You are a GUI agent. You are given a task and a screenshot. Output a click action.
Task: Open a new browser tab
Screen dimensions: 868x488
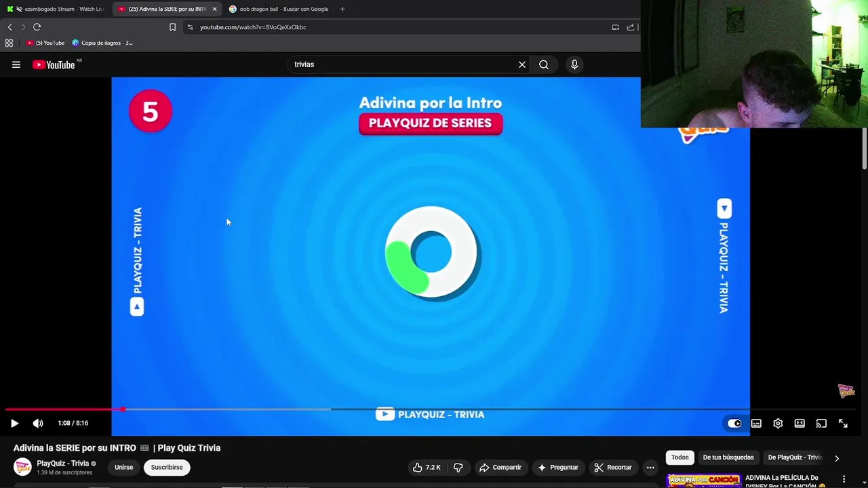pyautogui.click(x=342, y=9)
